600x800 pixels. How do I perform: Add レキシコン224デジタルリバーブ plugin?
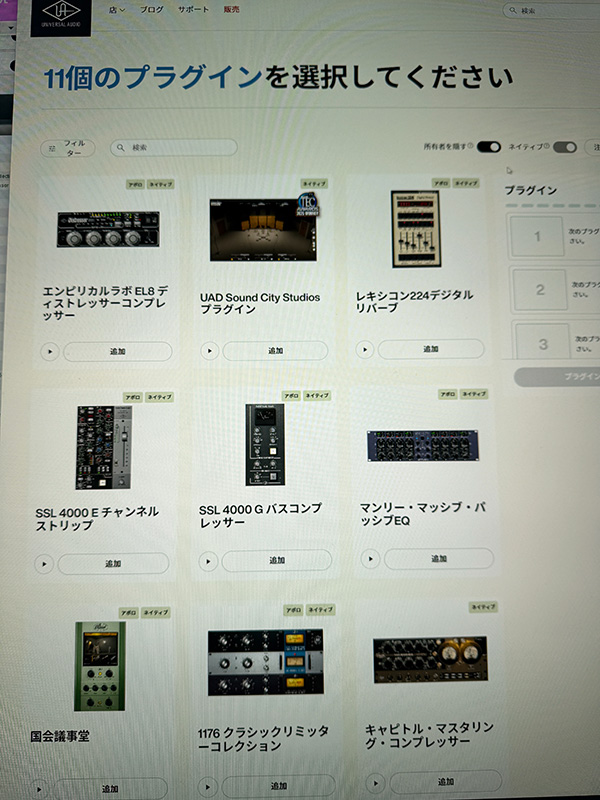point(431,349)
